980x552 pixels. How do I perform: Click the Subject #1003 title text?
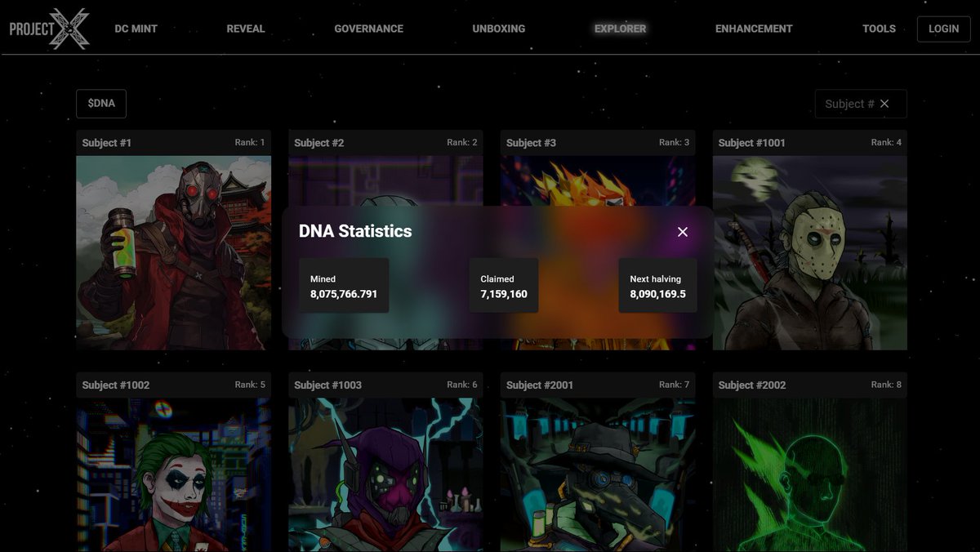coord(327,385)
